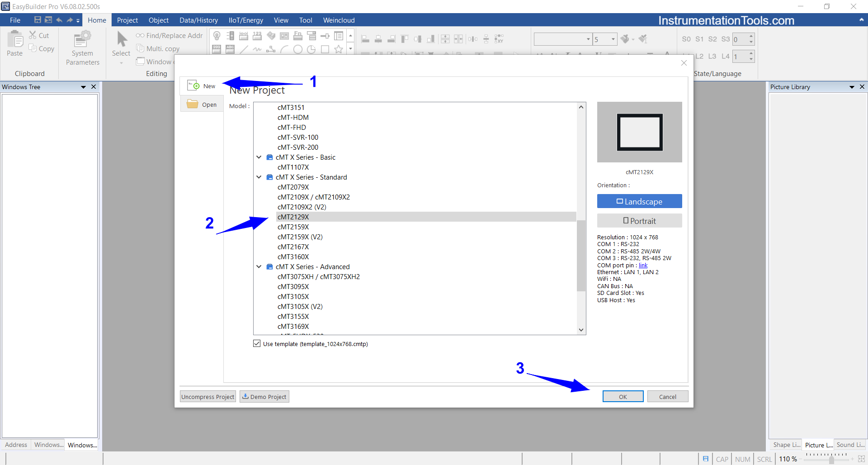The image size is (868, 465).
Task: Select the Star polygon drawing tool
Action: [339, 49]
